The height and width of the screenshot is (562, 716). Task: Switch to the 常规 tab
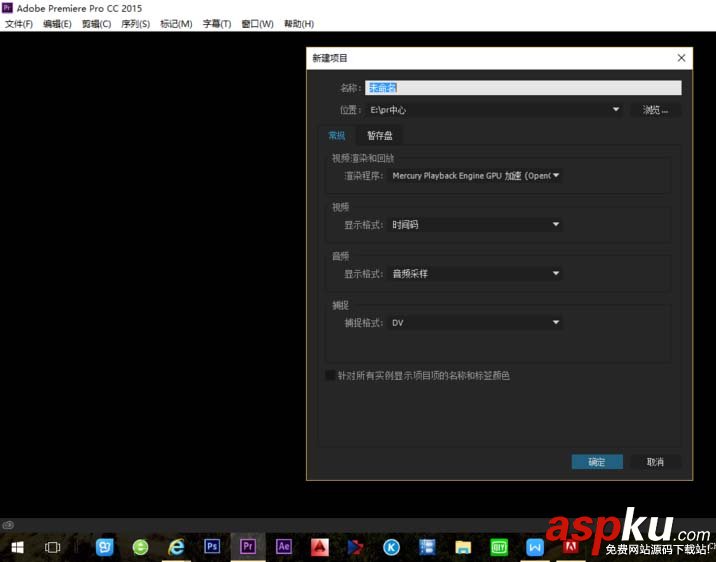[337, 136]
